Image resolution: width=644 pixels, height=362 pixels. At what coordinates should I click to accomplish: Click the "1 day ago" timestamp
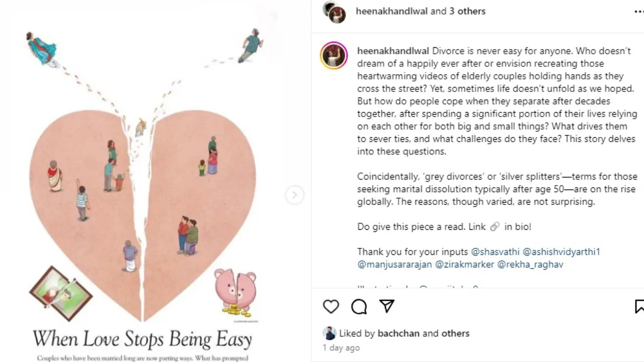click(x=341, y=347)
